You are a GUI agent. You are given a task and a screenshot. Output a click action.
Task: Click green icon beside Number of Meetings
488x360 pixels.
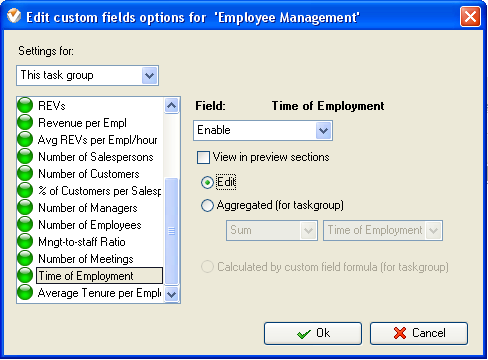tap(25, 258)
